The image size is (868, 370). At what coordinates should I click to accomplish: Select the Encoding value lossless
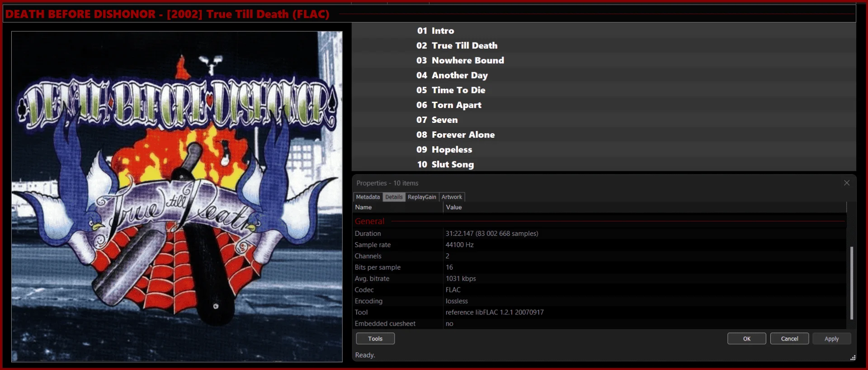(457, 301)
